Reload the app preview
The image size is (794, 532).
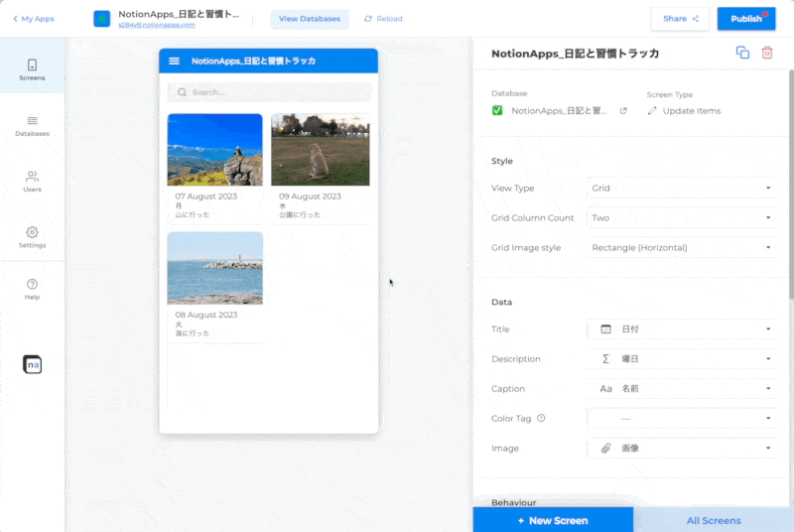point(383,19)
